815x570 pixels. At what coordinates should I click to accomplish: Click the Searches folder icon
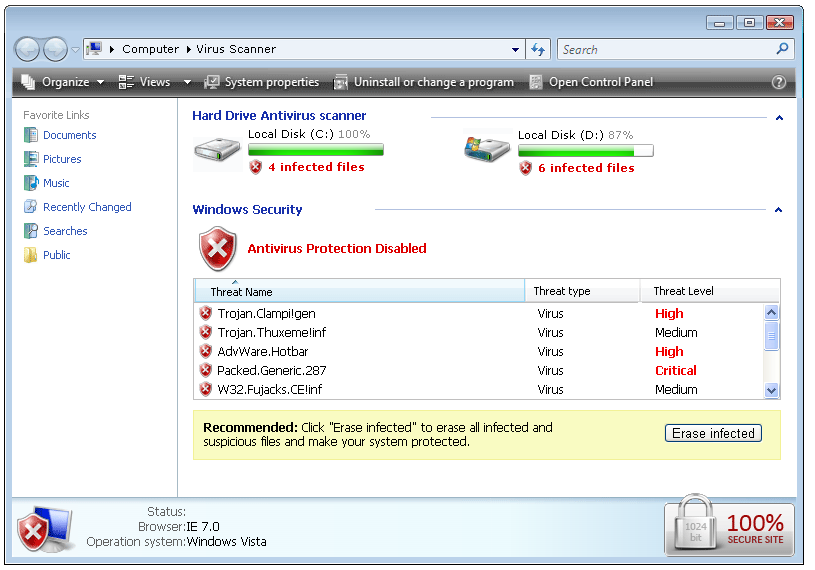click(x=31, y=231)
